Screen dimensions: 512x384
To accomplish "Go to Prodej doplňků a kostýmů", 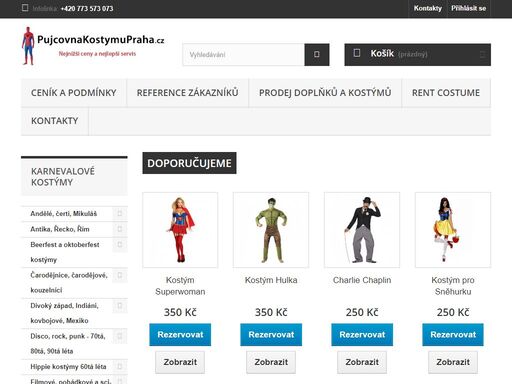I will 325,93.
